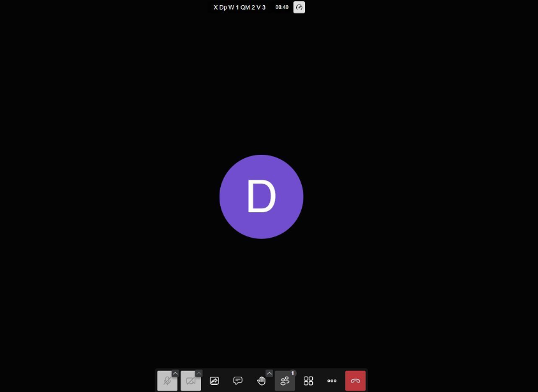Screen dimensions: 538x392
Task: Start screen sharing
Action: (214, 381)
